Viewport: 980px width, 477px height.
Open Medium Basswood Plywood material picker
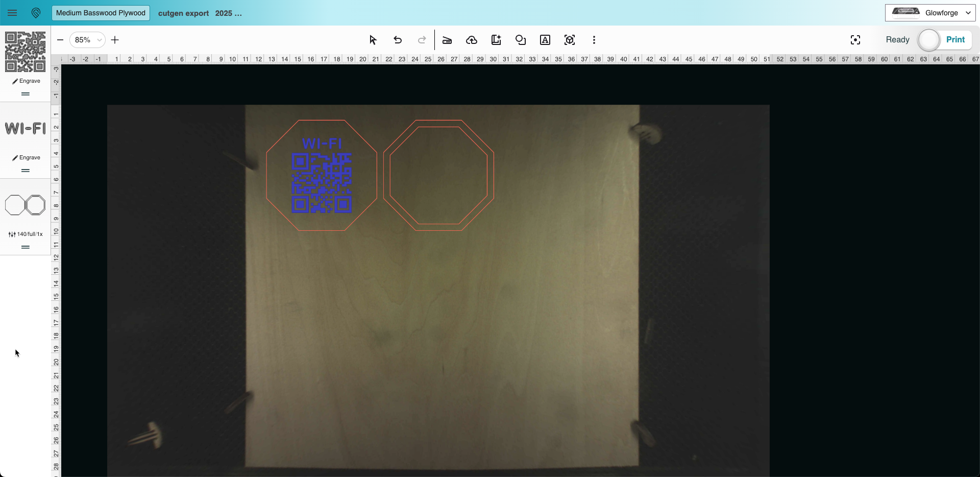click(x=101, y=13)
